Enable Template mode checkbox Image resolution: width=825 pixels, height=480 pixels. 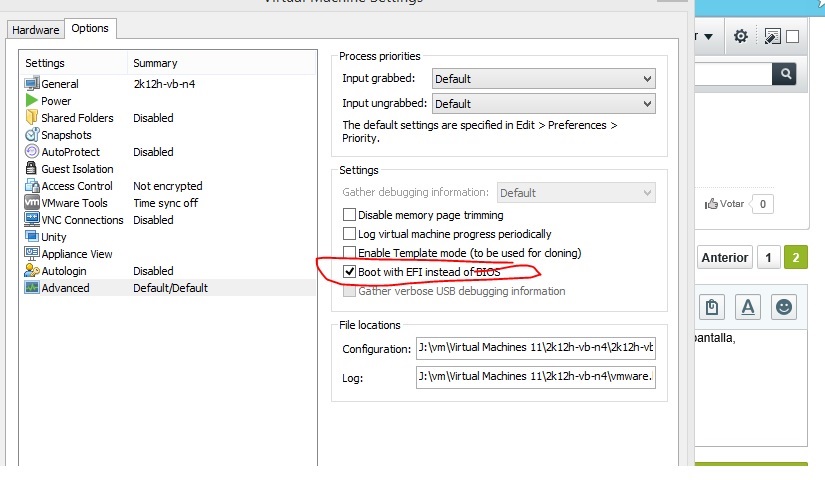[350, 253]
